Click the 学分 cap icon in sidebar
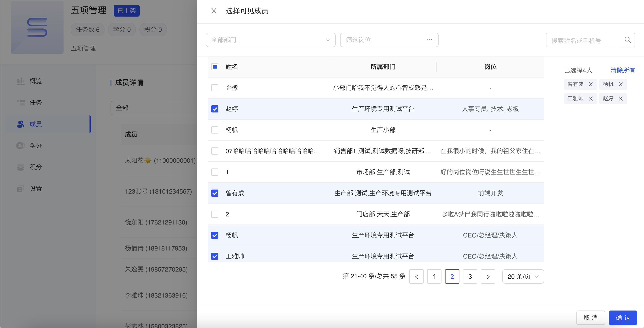This screenshot has width=644, height=328. tap(21, 145)
